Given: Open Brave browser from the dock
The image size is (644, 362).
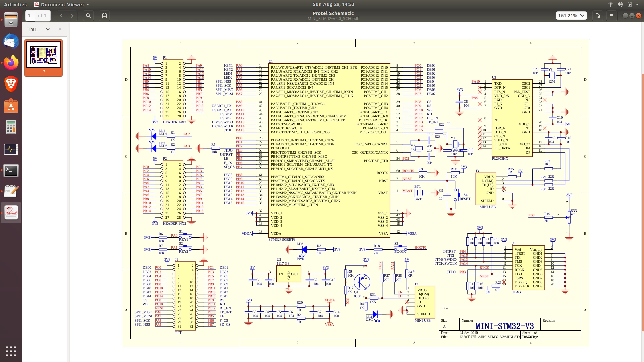Looking at the screenshot, I should click(11, 84).
